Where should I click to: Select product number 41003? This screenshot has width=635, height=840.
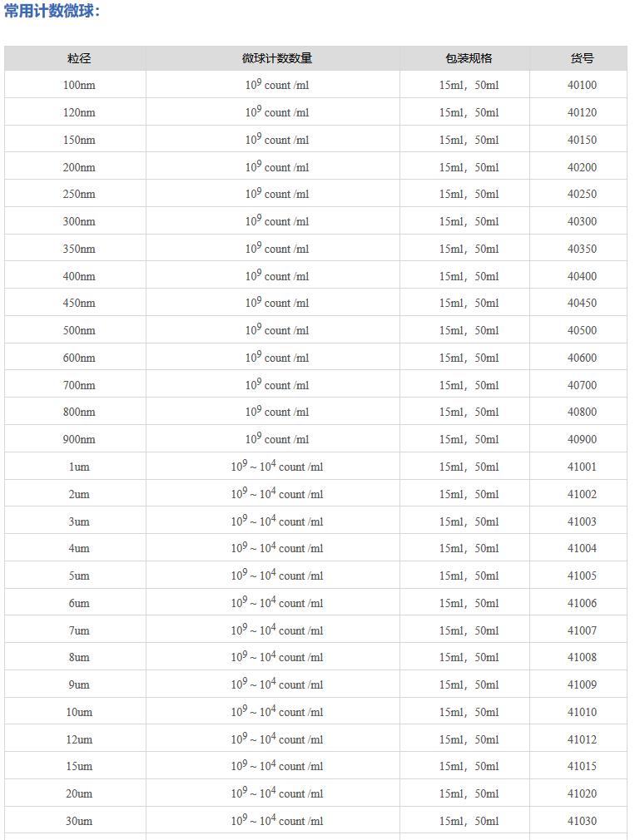(582, 521)
